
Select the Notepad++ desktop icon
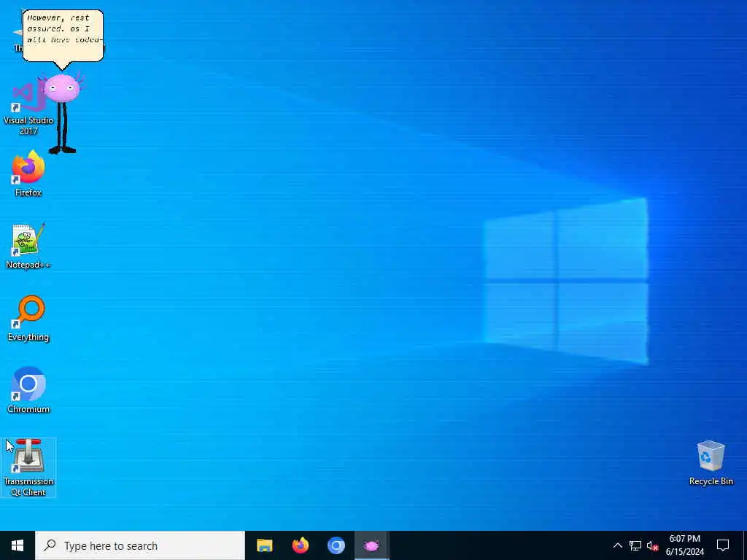click(28, 246)
